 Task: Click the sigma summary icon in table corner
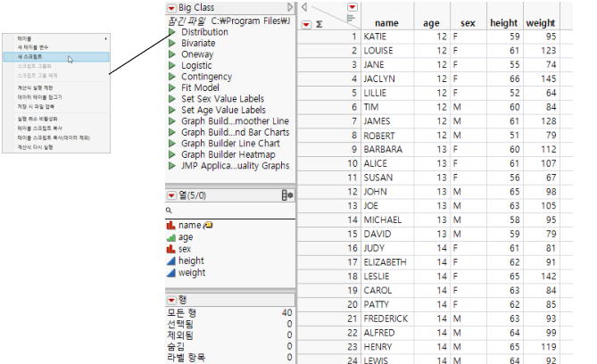click(319, 24)
